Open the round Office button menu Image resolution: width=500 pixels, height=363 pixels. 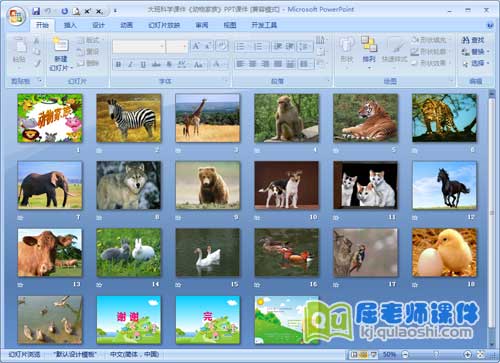17,16
